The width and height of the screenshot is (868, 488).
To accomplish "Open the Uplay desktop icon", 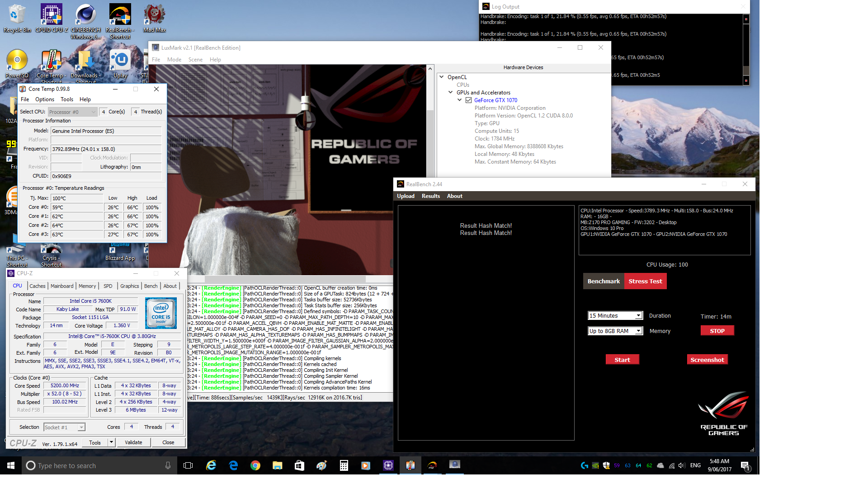I will 120,64.
